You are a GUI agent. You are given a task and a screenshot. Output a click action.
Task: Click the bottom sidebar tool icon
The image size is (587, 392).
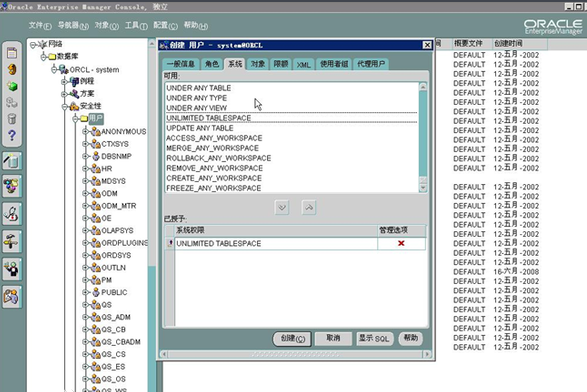[x=12, y=297]
